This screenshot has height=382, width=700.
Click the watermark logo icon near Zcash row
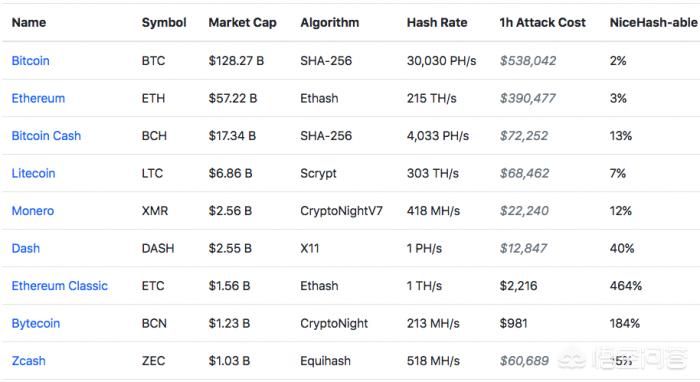(x=572, y=360)
